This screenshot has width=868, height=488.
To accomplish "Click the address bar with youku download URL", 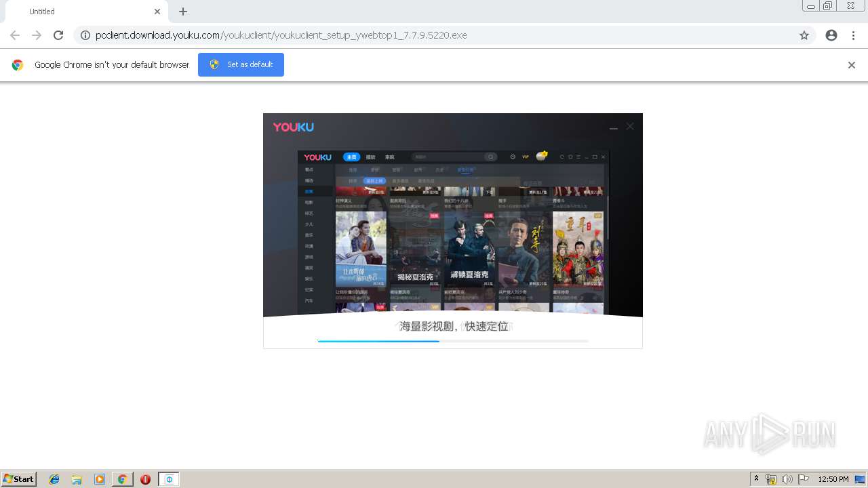I will (444, 35).
